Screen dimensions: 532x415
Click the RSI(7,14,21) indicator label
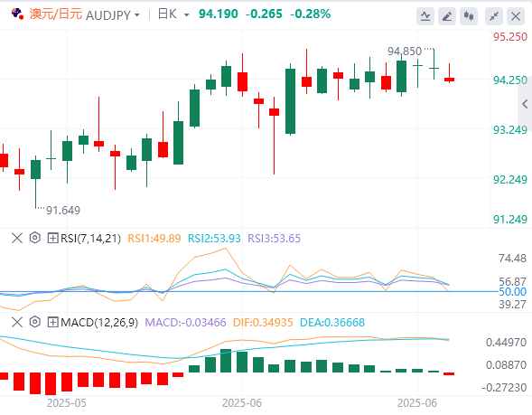click(90, 239)
